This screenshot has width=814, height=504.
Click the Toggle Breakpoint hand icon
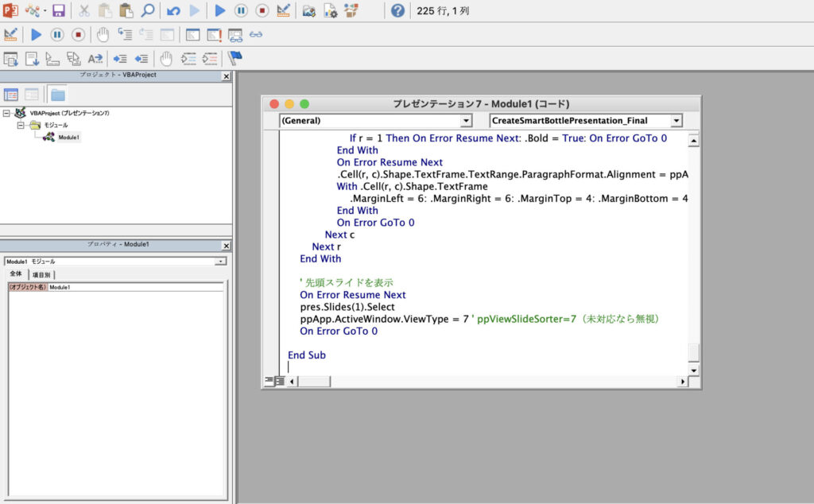click(103, 35)
